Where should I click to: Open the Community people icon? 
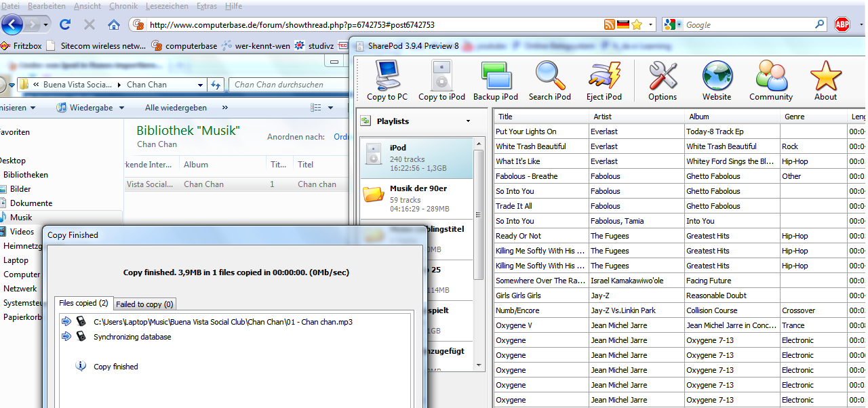tap(771, 80)
